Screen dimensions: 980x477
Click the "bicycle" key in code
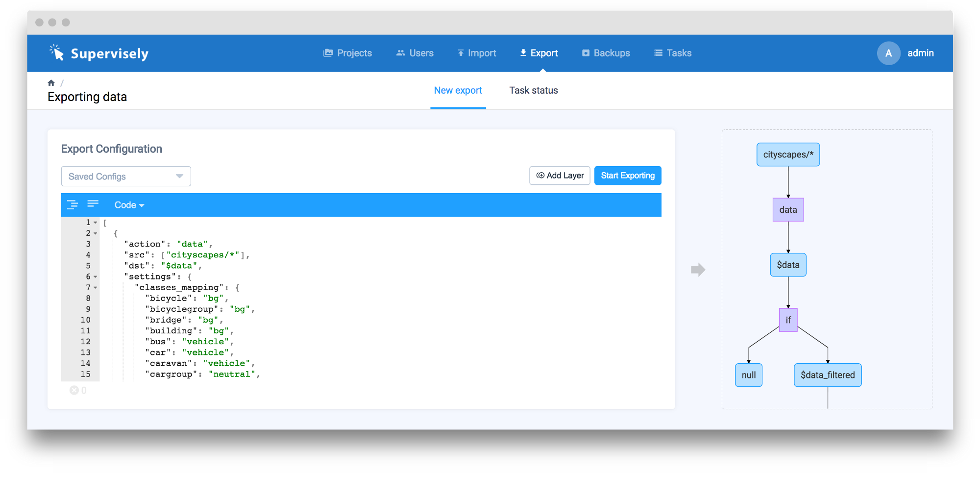tap(169, 299)
